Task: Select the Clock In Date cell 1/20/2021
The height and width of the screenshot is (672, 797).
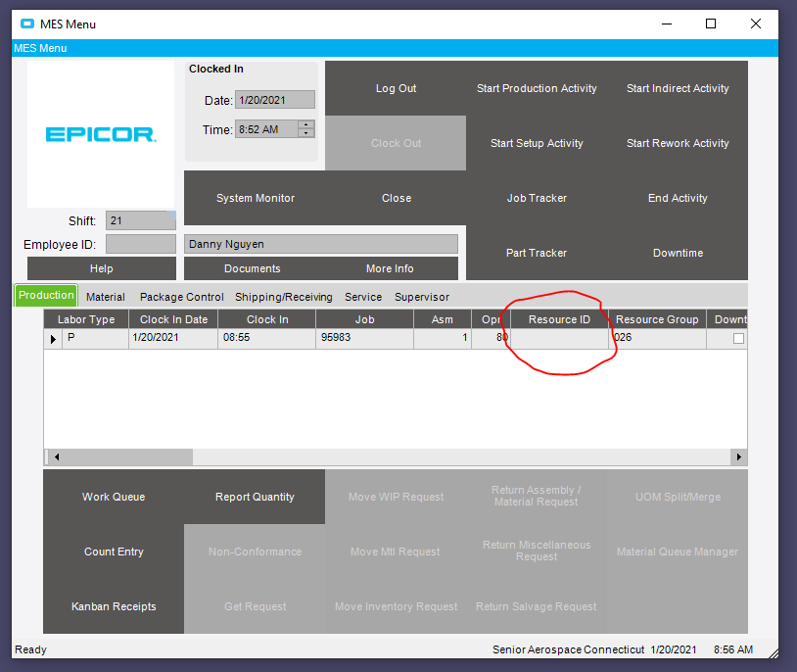Action: coord(173,338)
